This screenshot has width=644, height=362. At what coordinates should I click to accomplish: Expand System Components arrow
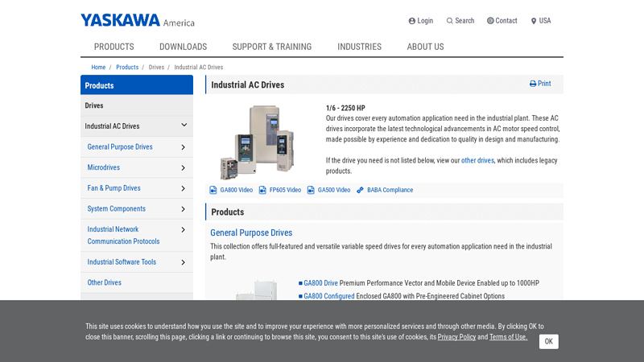[x=184, y=209]
